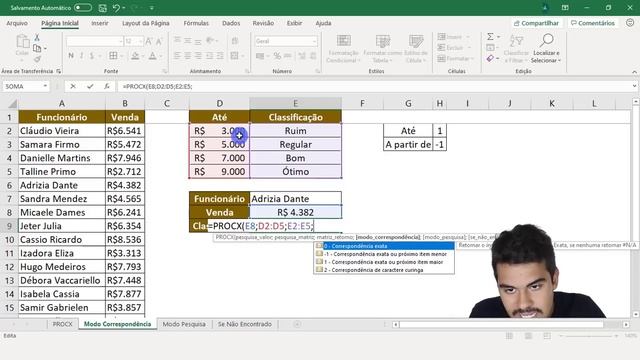The height and width of the screenshot is (360, 640).
Task: Toggle underline S formatting
Action: pyautogui.click(x=92, y=56)
